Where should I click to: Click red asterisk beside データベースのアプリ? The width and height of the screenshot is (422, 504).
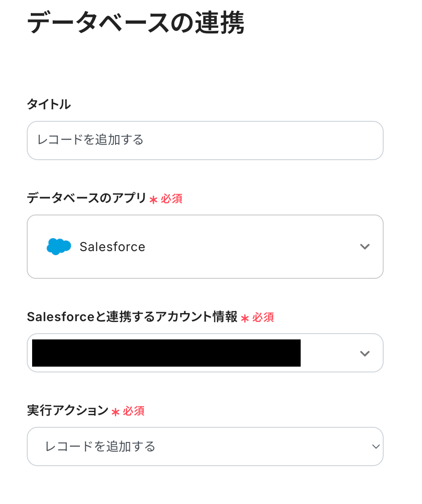[153, 200]
